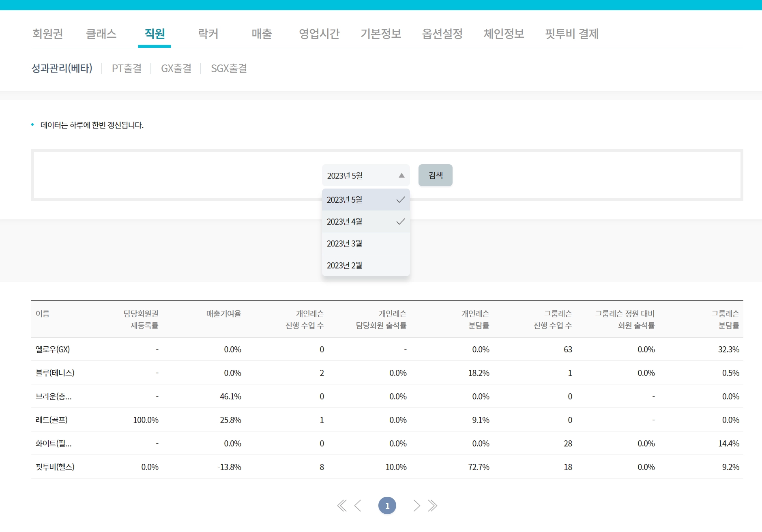Viewport: 762px width, 532px height.
Task: Select page 1 in pagination
Action: [x=387, y=506]
